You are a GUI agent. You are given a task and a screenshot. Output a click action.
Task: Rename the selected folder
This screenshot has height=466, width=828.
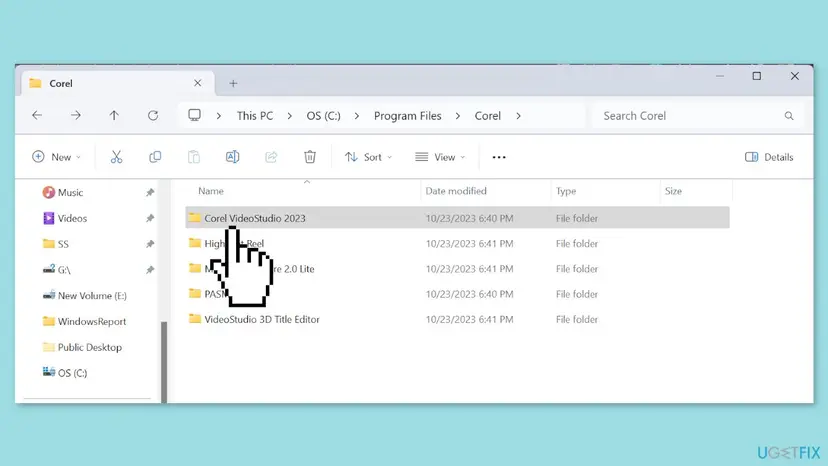pos(232,157)
